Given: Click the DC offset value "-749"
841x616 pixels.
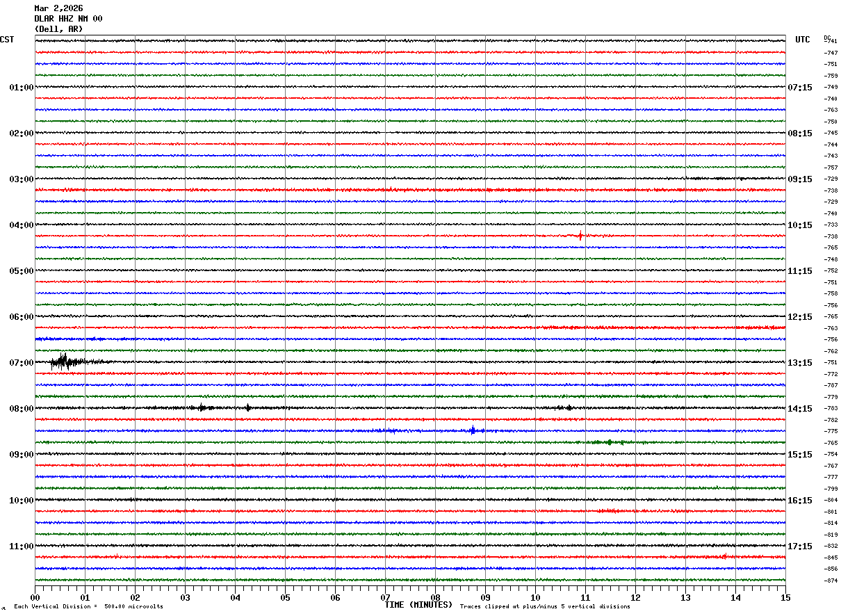Looking at the screenshot, I should click(x=831, y=87).
